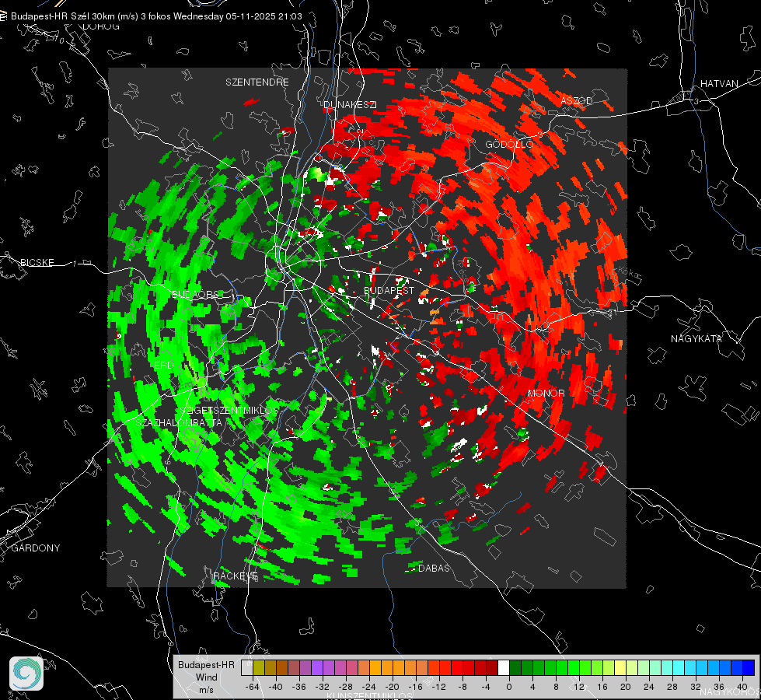Viewport: 761px width, 700px height.
Task: Click the spiral weather service logo
Action: [x=26, y=674]
